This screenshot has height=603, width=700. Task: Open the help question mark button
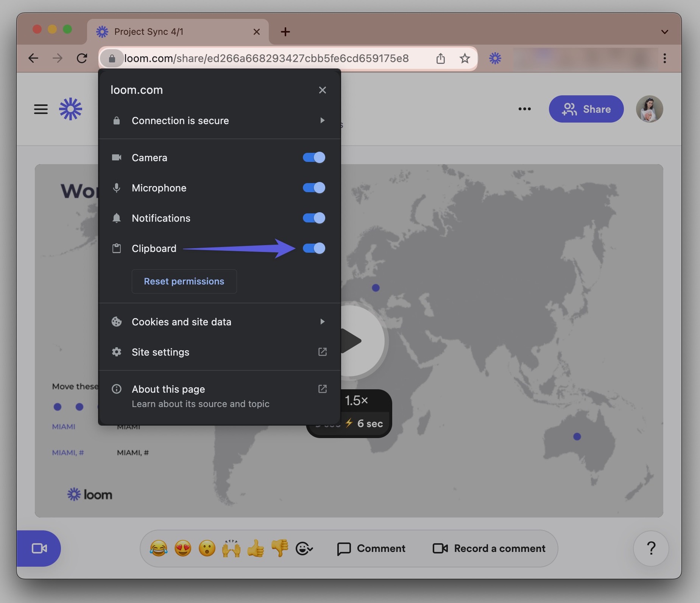click(651, 548)
